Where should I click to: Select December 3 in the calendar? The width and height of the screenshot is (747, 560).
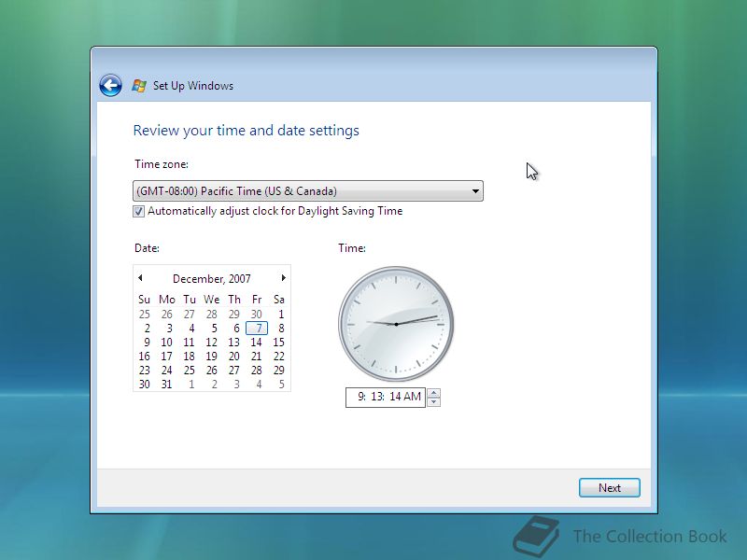169,329
